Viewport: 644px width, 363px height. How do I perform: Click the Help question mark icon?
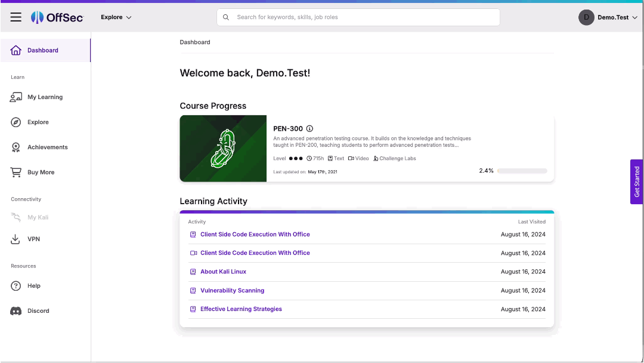click(x=15, y=285)
